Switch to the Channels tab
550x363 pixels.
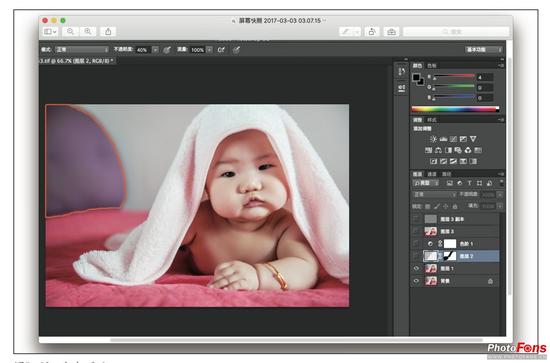pos(432,174)
